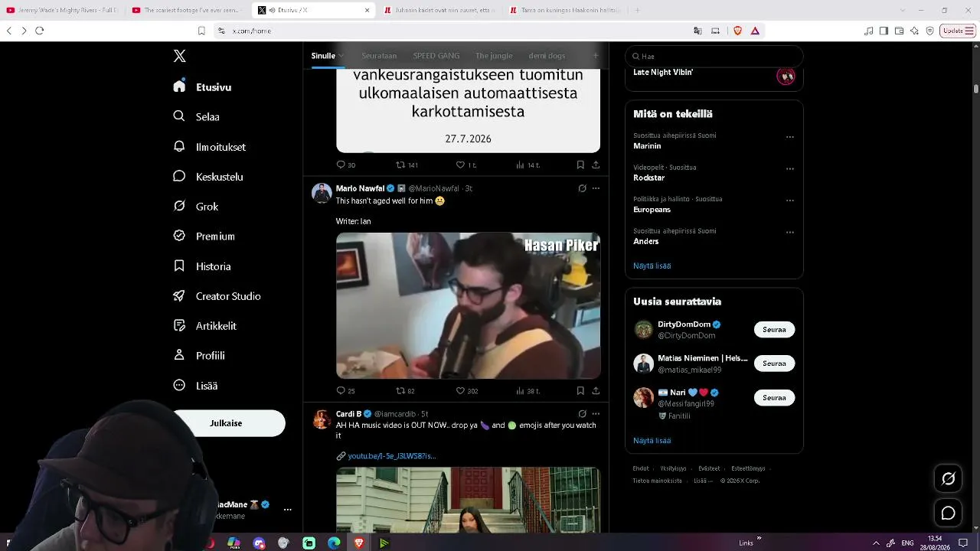Screen dimensions: 980x551
Task: Open the X logo home link
Action: (179, 56)
